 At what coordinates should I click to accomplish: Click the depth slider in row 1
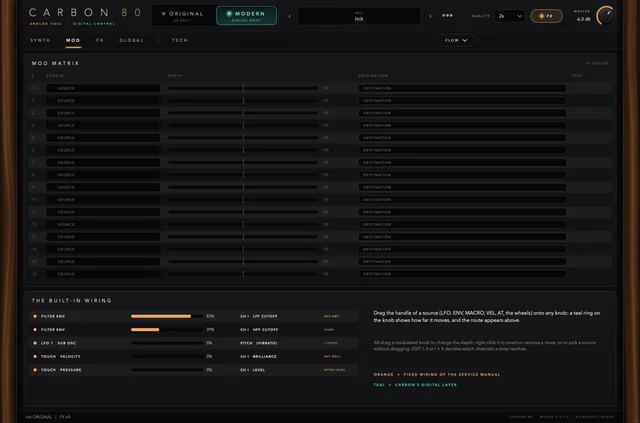(x=243, y=88)
